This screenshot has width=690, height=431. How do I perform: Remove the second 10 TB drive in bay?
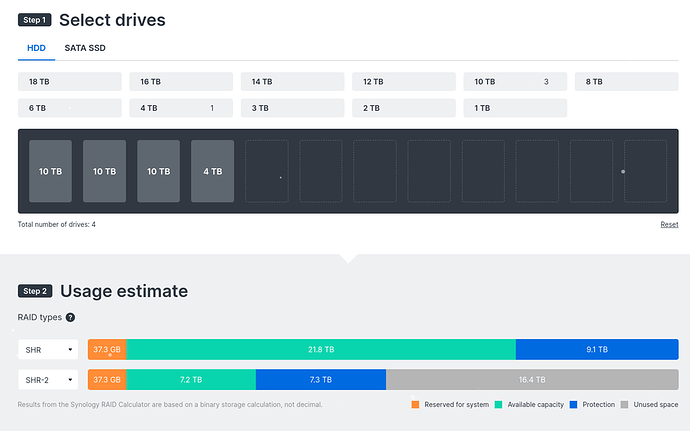click(x=104, y=171)
